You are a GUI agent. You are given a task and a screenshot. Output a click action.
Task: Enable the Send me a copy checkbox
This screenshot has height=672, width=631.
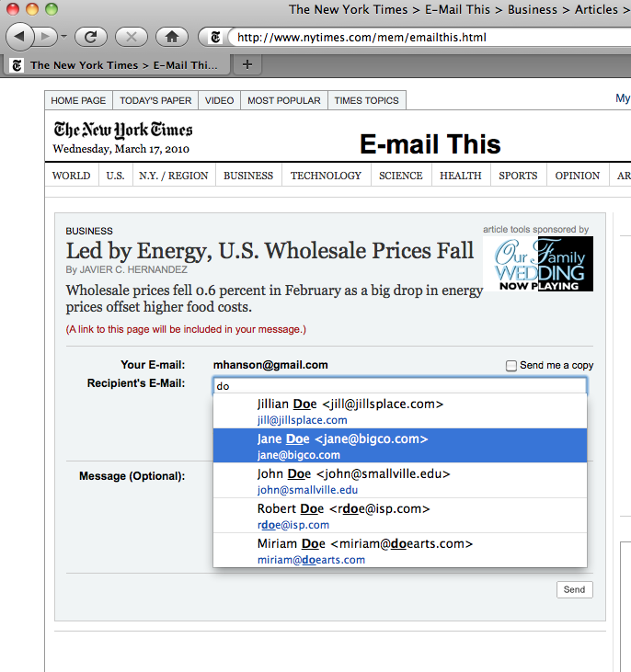pyautogui.click(x=511, y=366)
